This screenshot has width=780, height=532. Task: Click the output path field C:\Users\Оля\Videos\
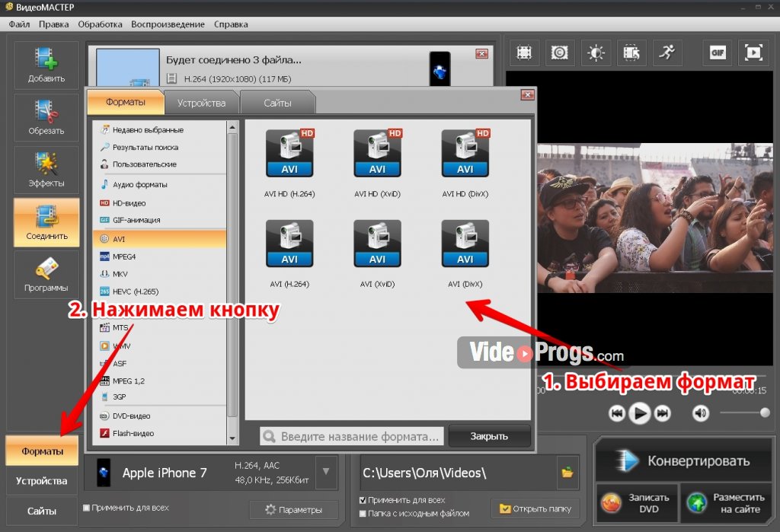tap(458, 473)
